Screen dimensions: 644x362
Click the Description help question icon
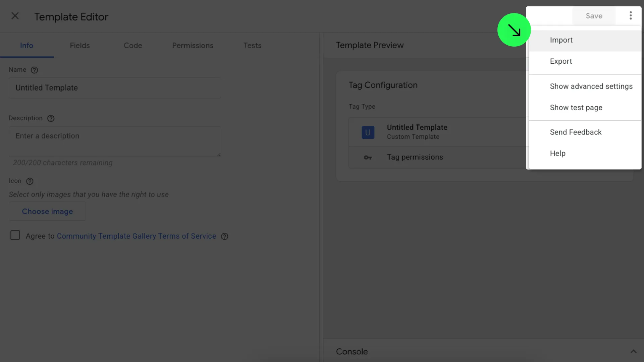51,118
